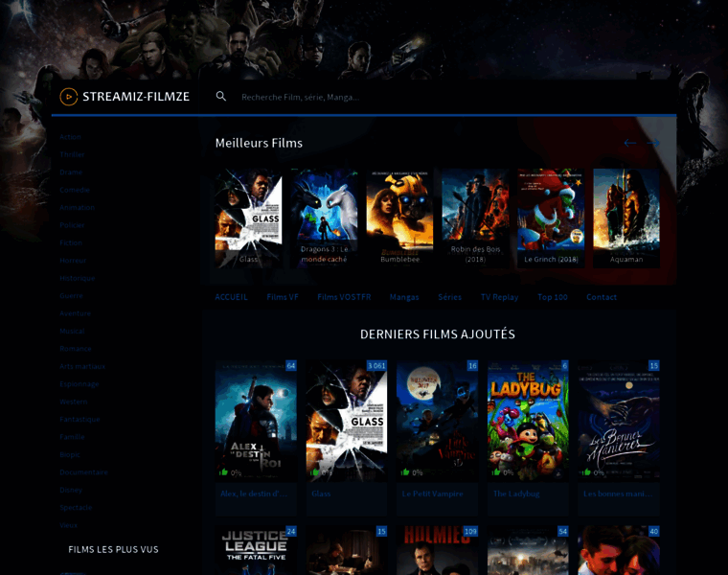Open the Films VF menu item
728x575 pixels.
(x=283, y=297)
